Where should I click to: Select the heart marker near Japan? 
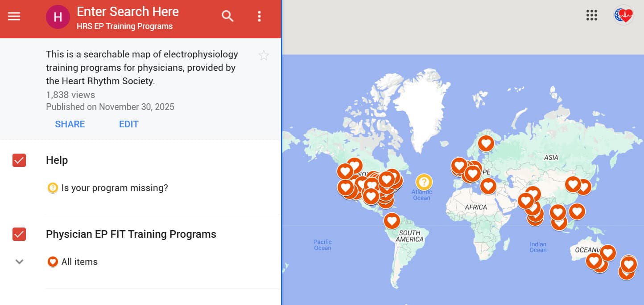[x=584, y=187]
